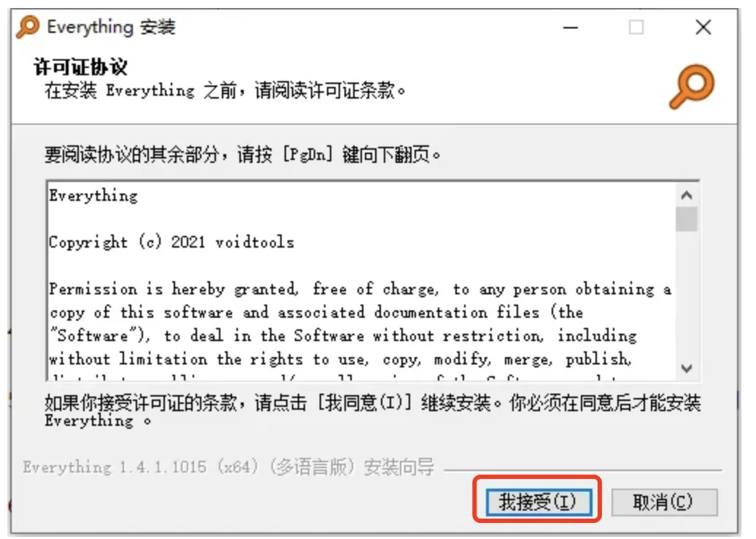The image size is (756, 539).
Task: Click the first "Everything" line in license text
Action: (x=93, y=196)
